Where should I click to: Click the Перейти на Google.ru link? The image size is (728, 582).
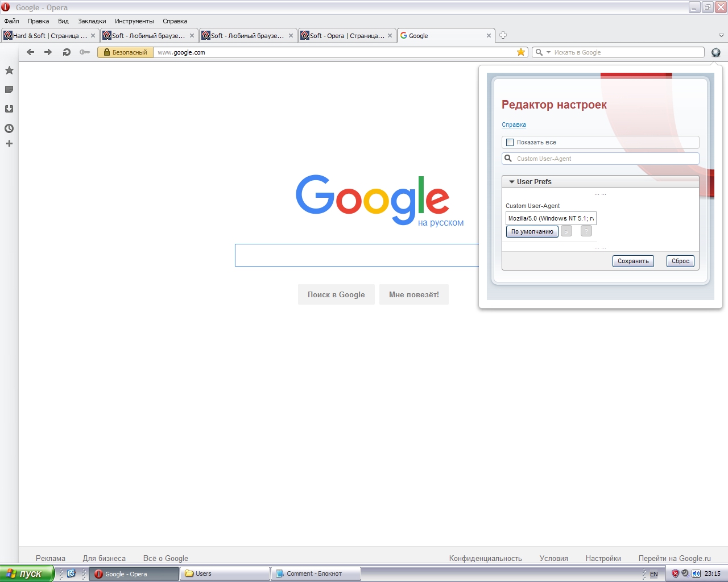[675, 558]
